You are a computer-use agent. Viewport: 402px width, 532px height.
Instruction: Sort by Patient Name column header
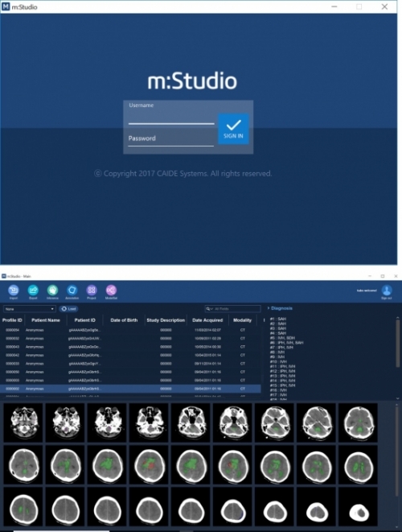46,320
